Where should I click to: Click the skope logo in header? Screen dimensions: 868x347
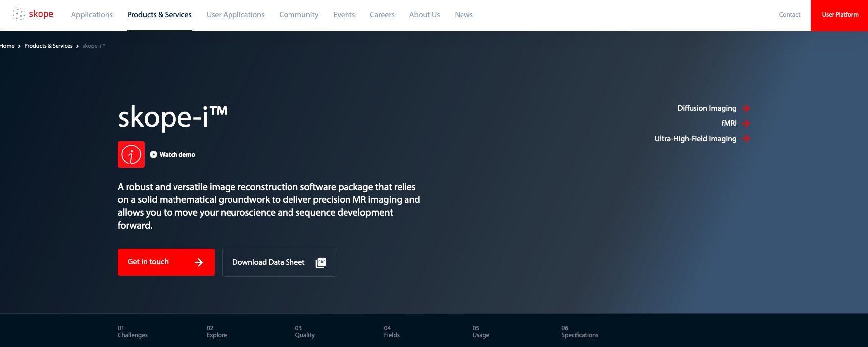[32, 14]
